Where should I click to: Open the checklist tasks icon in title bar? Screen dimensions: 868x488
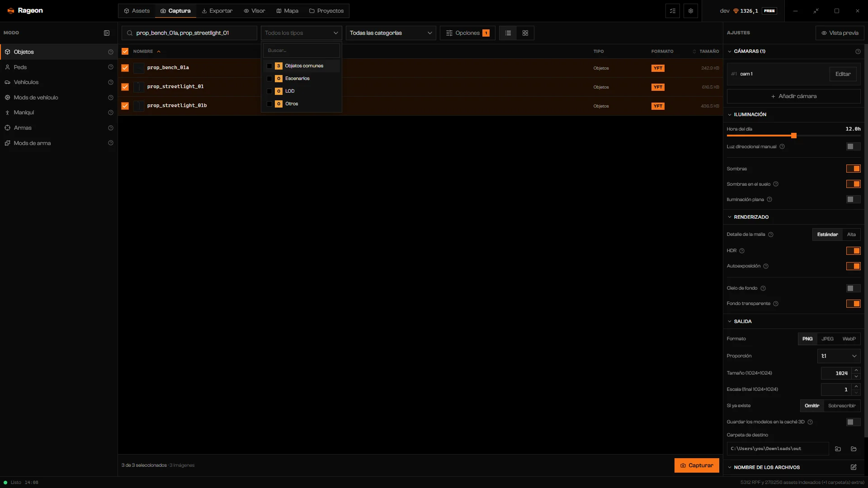point(673,11)
